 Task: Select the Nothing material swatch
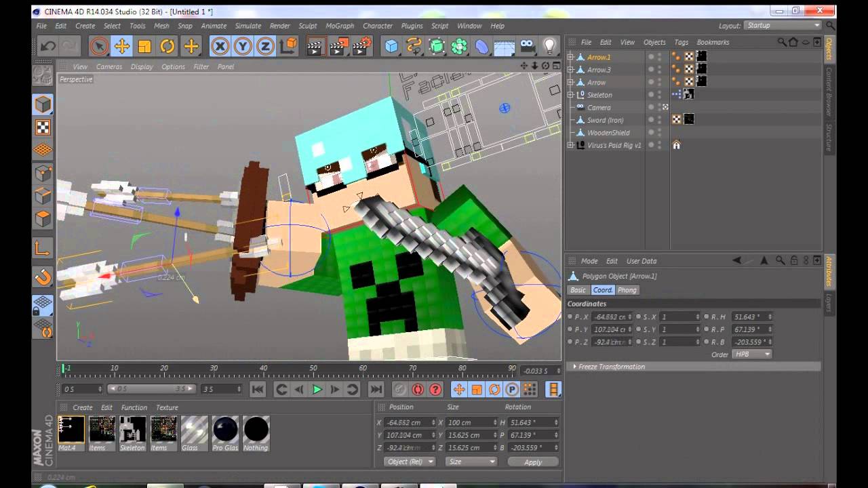click(256, 433)
